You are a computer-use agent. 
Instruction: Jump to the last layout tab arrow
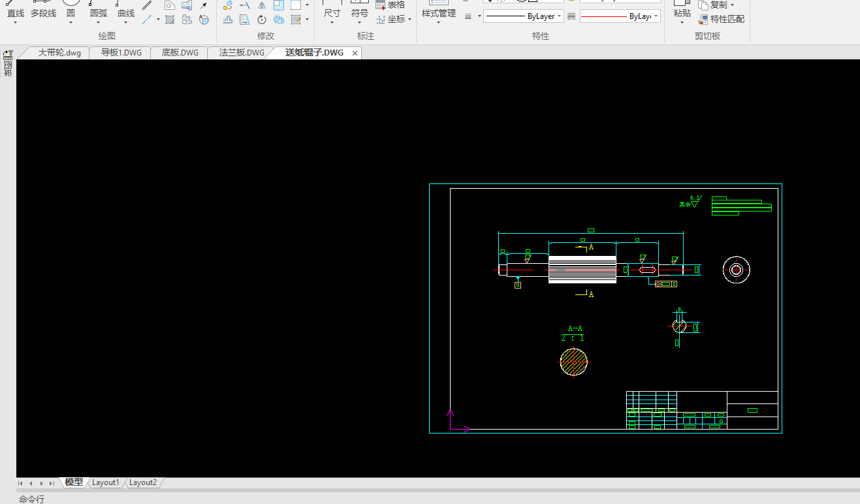(x=52, y=483)
